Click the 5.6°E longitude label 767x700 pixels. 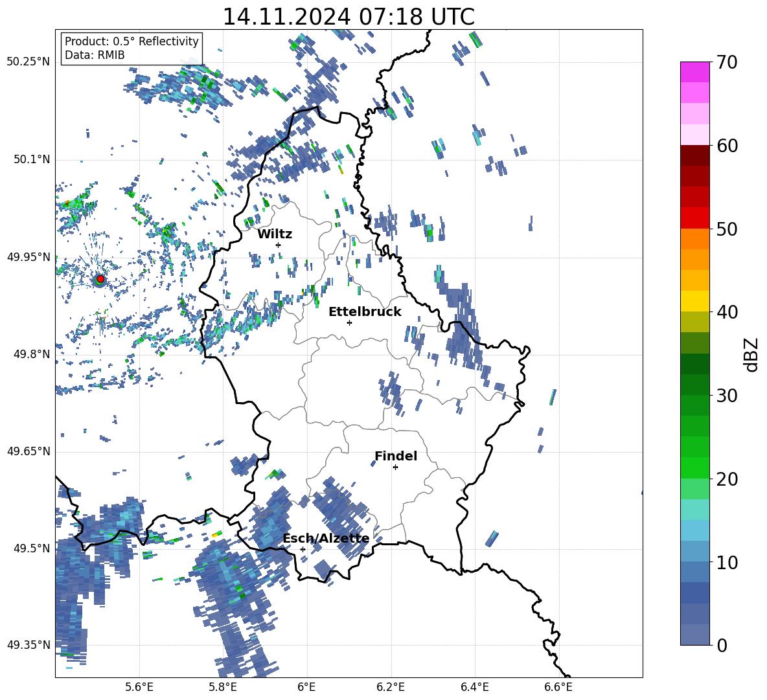(x=139, y=687)
